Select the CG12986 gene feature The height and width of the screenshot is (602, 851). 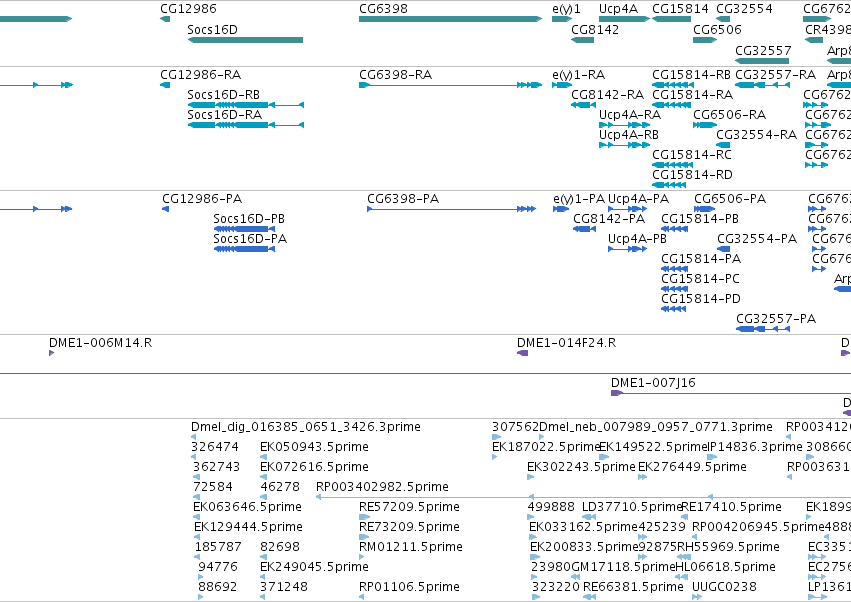(x=165, y=19)
